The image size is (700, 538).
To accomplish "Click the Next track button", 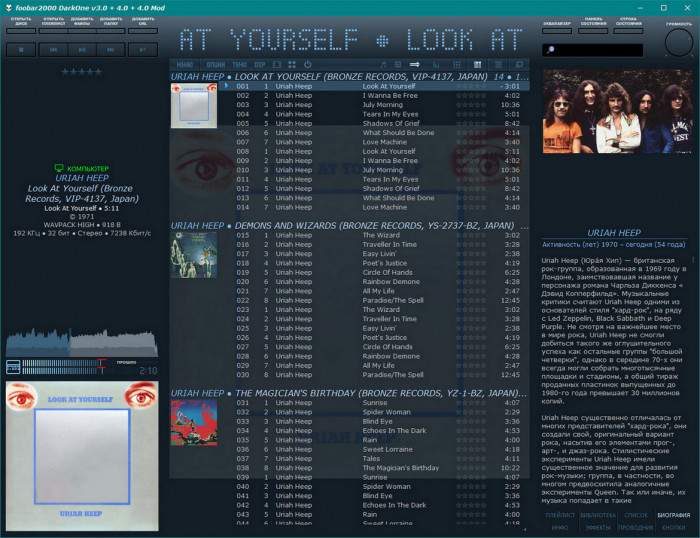I will [111, 50].
